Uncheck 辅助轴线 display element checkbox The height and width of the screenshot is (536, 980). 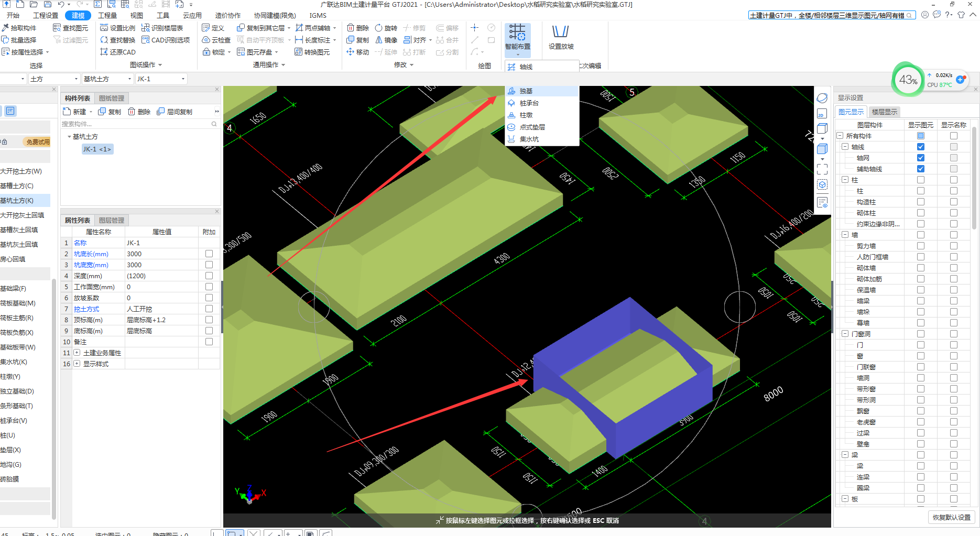(x=921, y=169)
